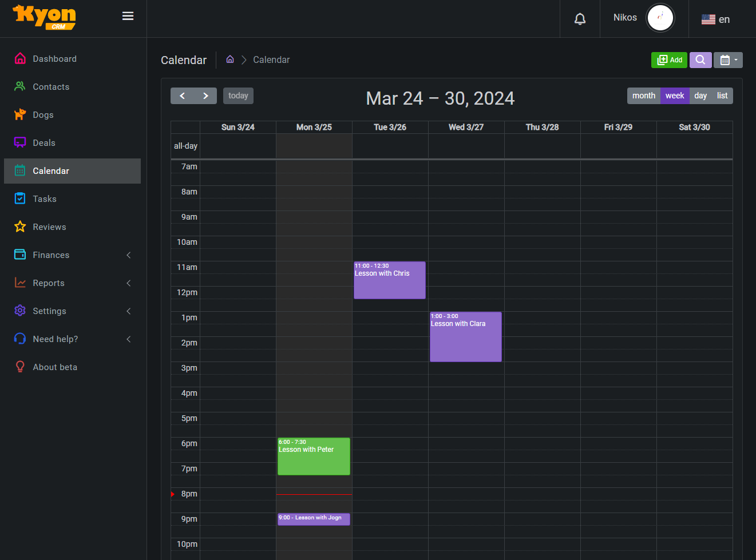Switch calendar to month view
756x560 pixels.
click(x=643, y=96)
